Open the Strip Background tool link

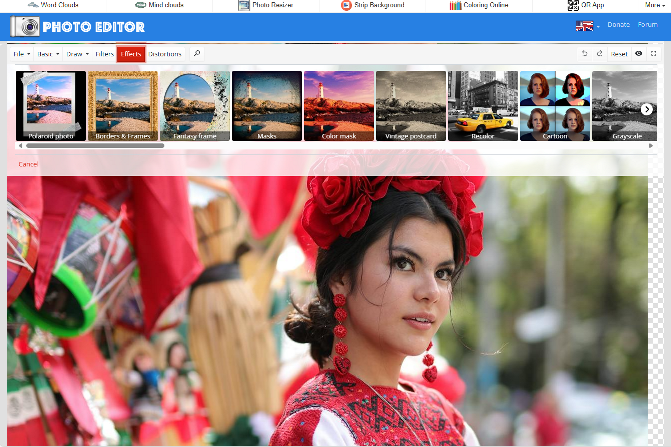(x=372, y=5)
